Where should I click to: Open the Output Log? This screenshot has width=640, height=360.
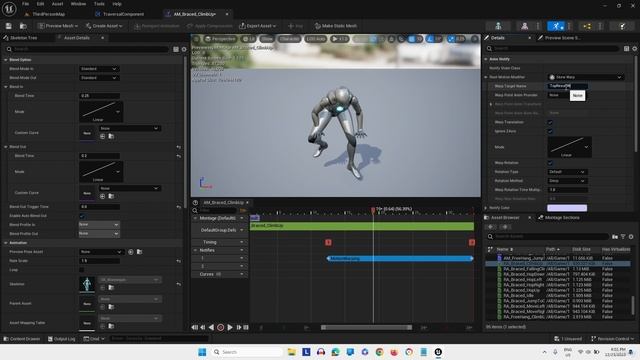pyautogui.click(x=62, y=339)
